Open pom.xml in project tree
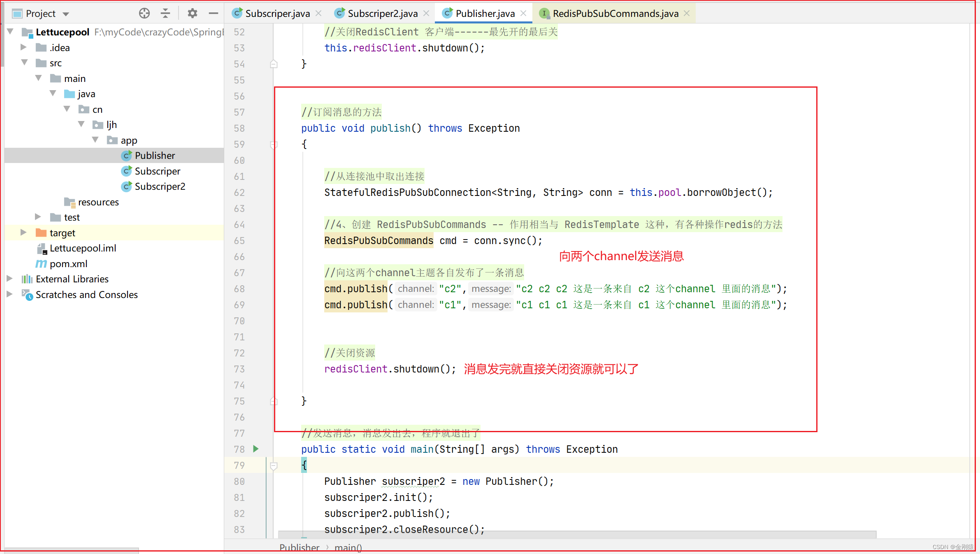Viewport: 980px width, 554px height. 114,263
